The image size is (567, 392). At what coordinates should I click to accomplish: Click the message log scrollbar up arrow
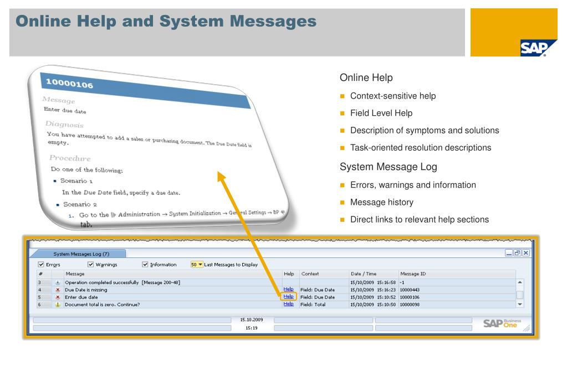click(x=520, y=282)
